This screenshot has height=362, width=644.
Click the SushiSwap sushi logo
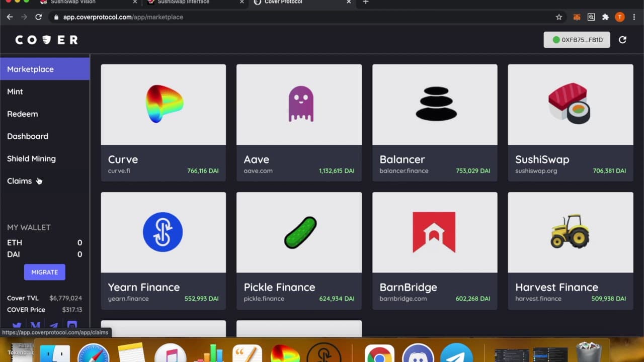[x=569, y=104]
